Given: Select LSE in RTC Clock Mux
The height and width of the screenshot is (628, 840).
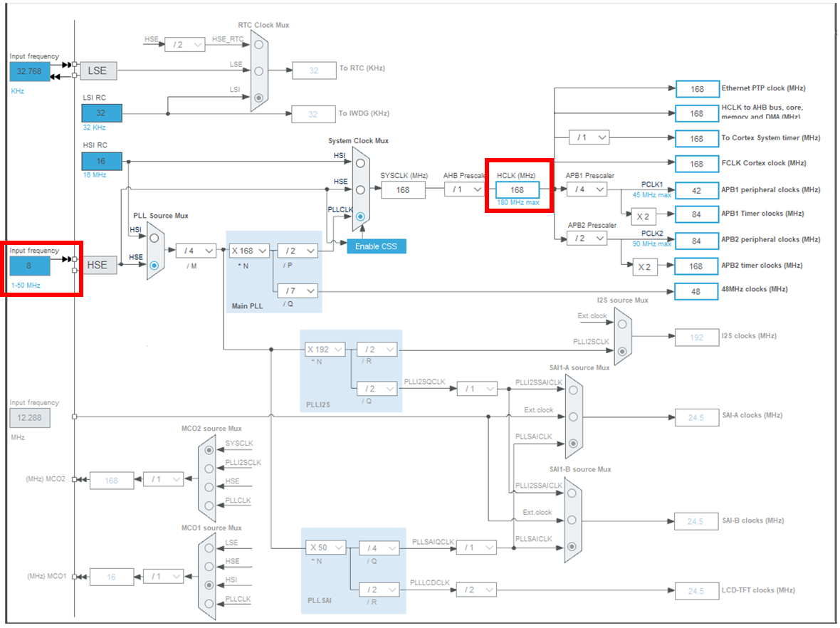Looking at the screenshot, I should click(258, 70).
